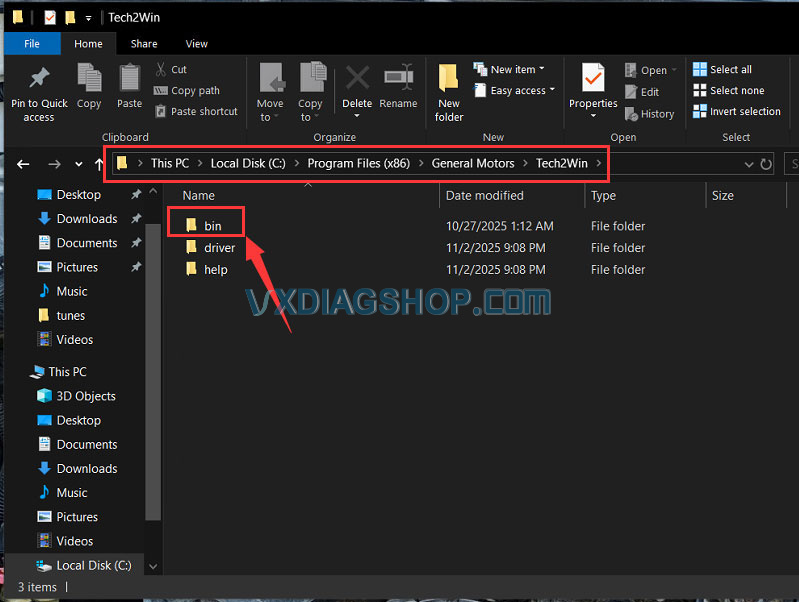This screenshot has height=602, width=799.
Task: Click title bar New folder icon
Action: pos(70,18)
